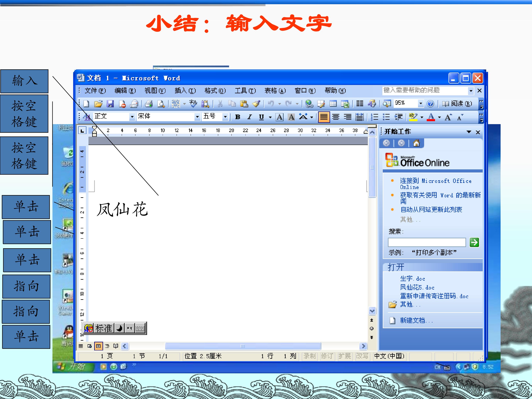Toggle Italic formatting button
The width and height of the screenshot is (532, 399).
[249, 117]
